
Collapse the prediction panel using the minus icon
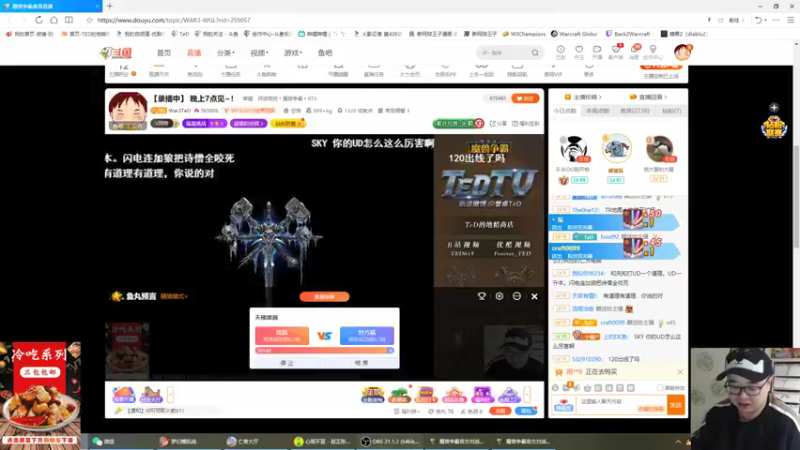517,296
